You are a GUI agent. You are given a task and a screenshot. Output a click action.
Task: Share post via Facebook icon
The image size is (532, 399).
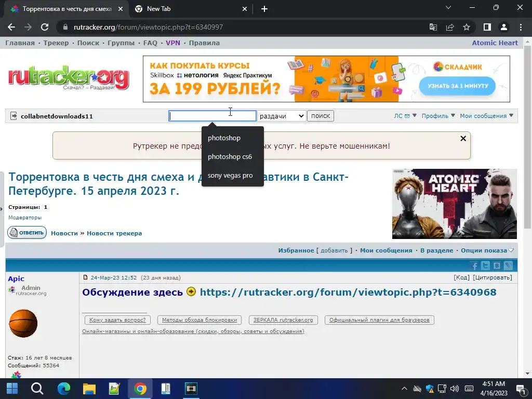(474, 265)
